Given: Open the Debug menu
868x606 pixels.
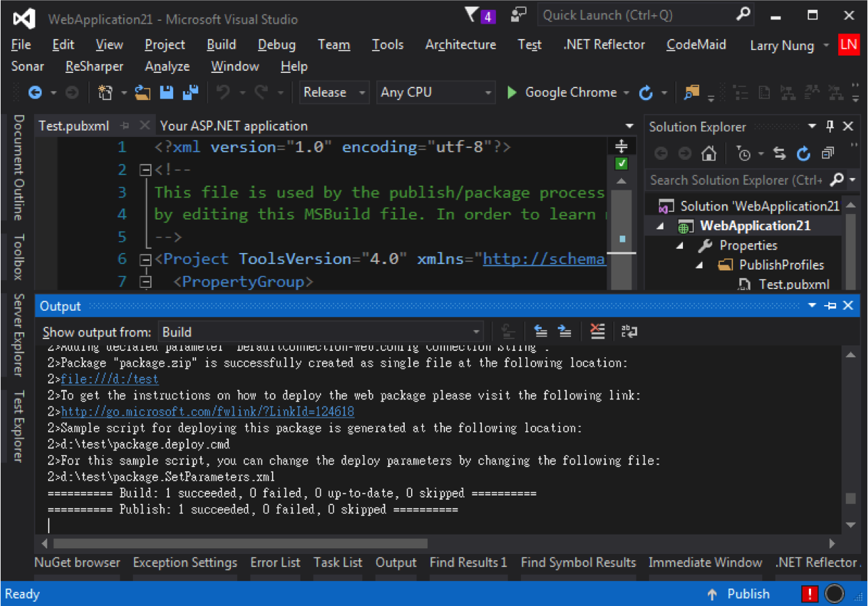Looking at the screenshot, I should pyautogui.click(x=277, y=44).
